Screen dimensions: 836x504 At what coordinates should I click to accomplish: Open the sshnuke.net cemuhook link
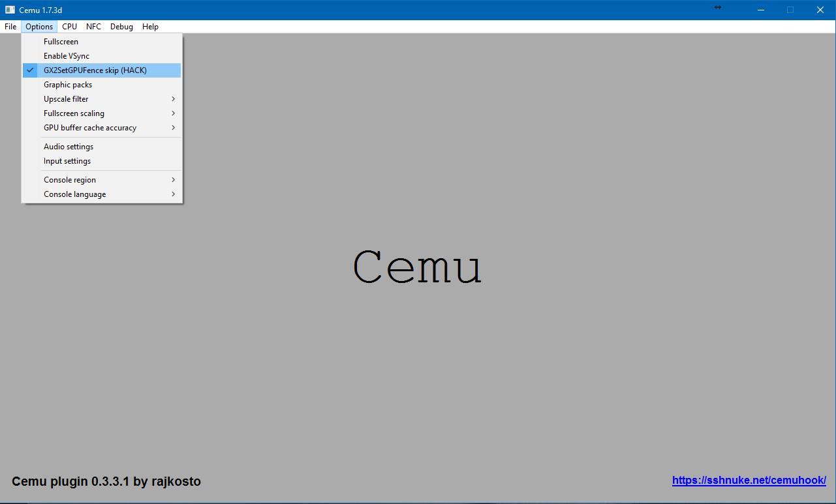pyautogui.click(x=749, y=481)
